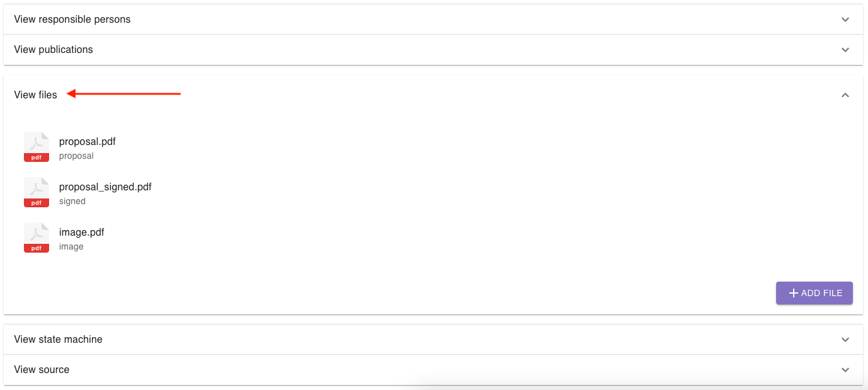Select the View publications header text
868x390 pixels.
coord(54,49)
